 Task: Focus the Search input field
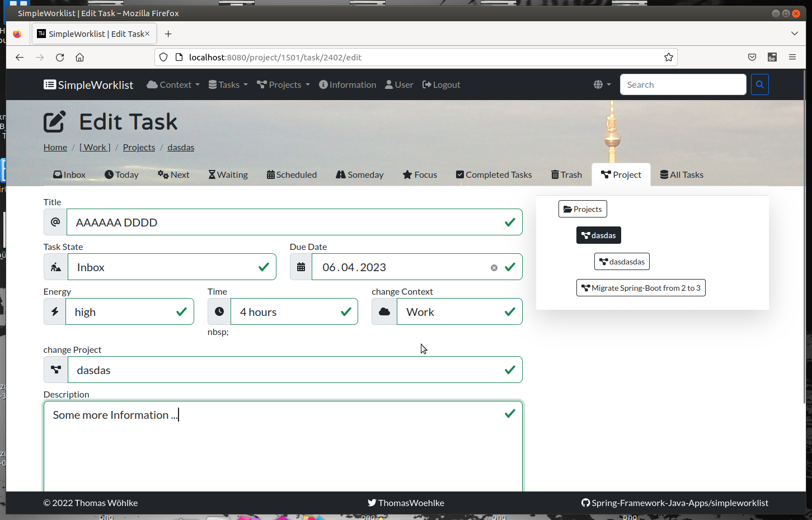pyautogui.click(x=683, y=84)
